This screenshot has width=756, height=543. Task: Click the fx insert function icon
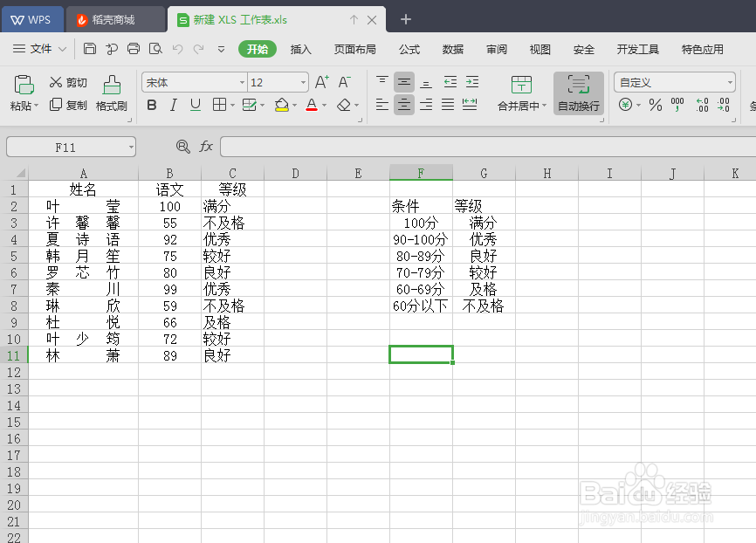[x=206, y=146]
